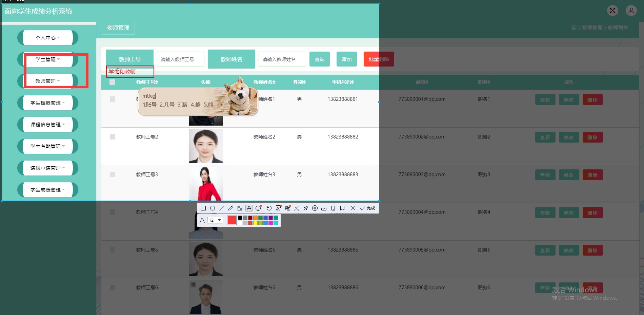Pick the orange color swatch

pos(255,218)
